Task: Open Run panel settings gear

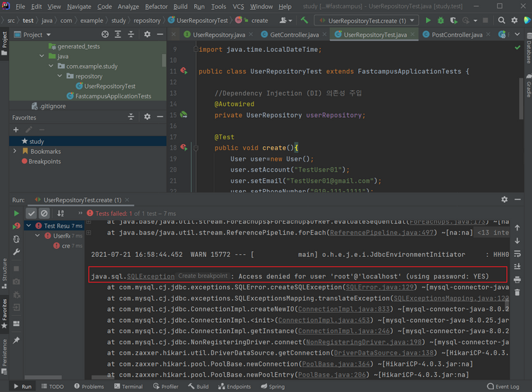Action: pyautogui.click(x=504, y=199)
